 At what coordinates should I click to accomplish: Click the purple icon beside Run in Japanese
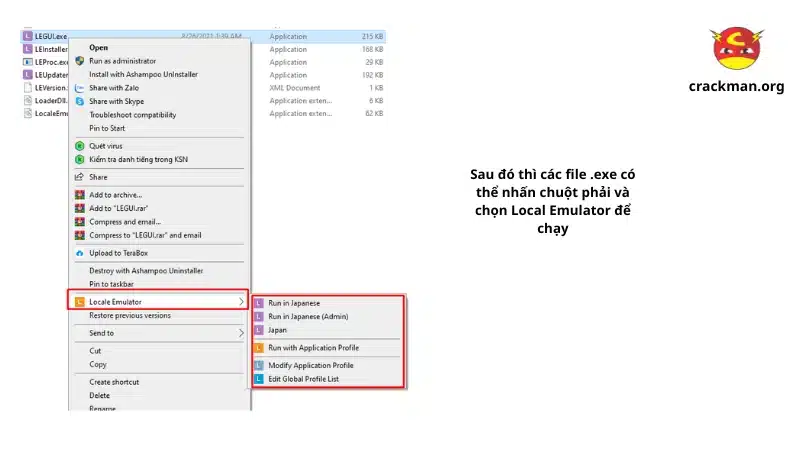[x=259, y=303]
